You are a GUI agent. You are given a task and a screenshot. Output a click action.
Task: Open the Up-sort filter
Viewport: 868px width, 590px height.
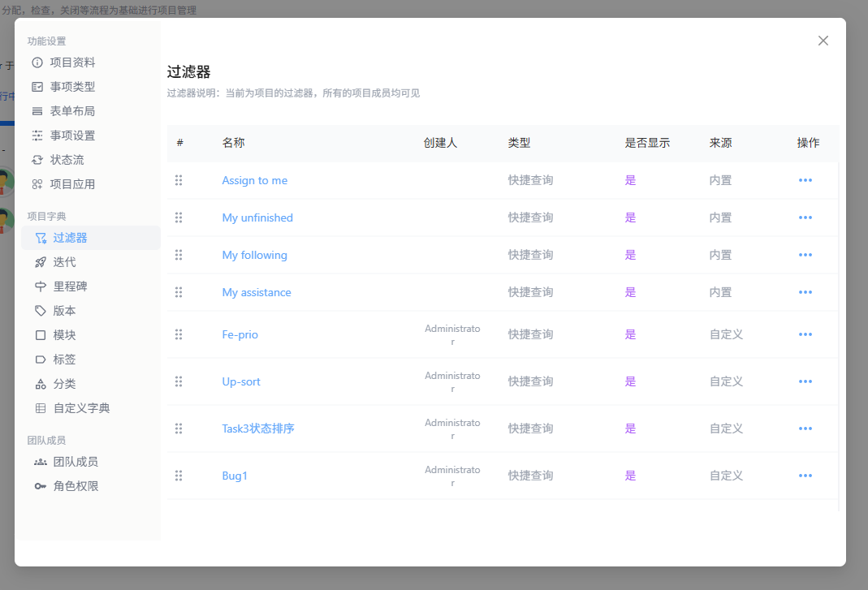click(x=241, y=381)
